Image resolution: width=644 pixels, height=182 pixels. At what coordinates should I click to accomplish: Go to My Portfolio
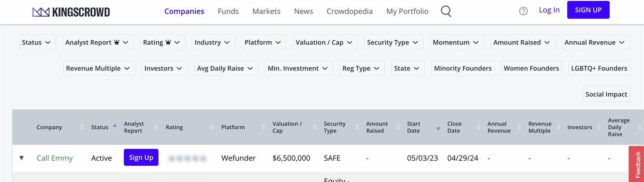click(407, 12)
